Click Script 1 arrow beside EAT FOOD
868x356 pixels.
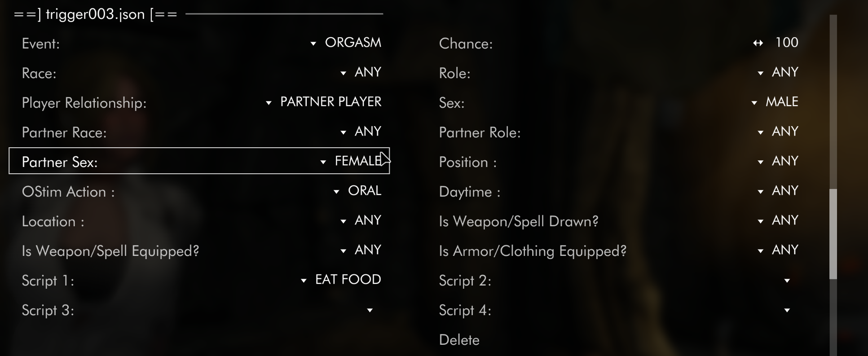click(x=304, y=281)
